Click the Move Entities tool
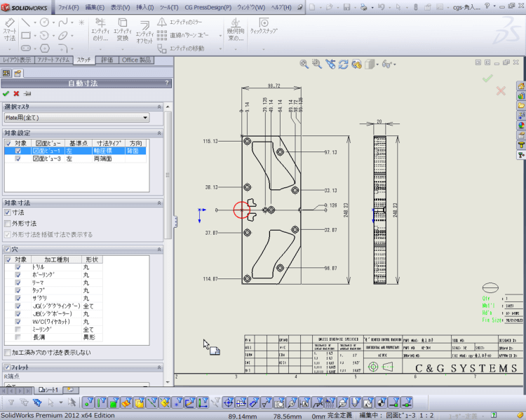This screenshot has width=526, height=420. point(181,48)
